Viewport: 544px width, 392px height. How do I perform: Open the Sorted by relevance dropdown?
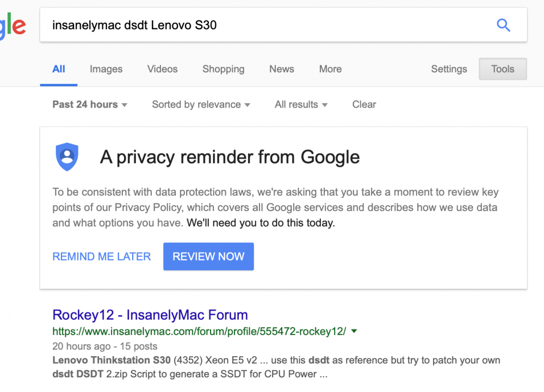[x=201, y=104]
